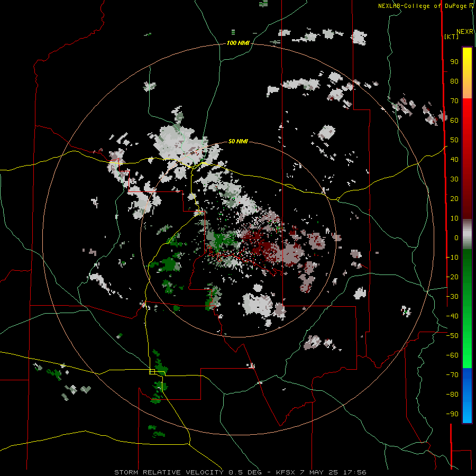
Task: Click the "50 NMI" range ring label
Action: coord(238,141)
